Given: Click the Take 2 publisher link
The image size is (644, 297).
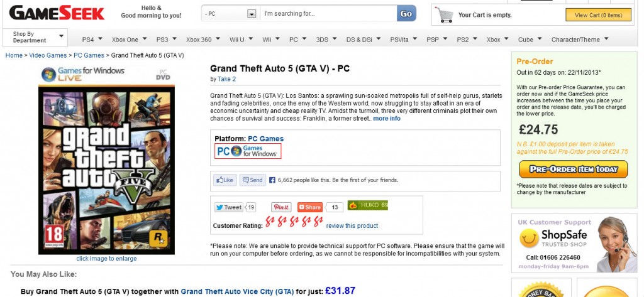Looking at the screenshot, I should (x=226, y=78).
